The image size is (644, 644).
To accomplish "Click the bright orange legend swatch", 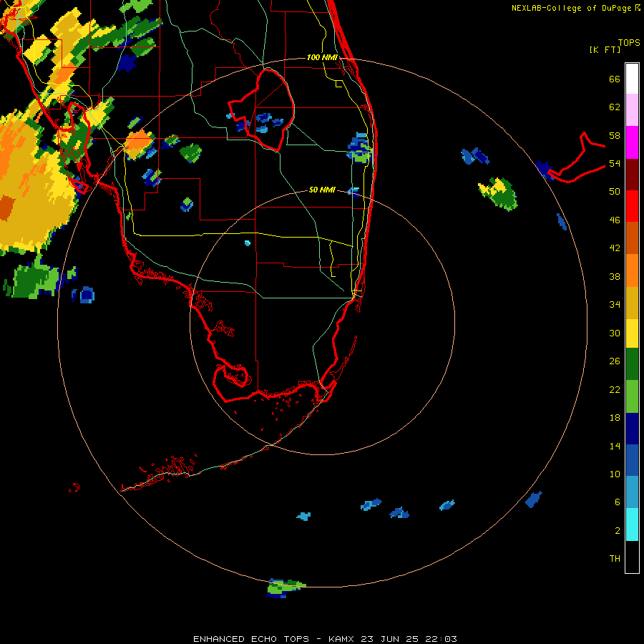I will click(x=632, y=270).
